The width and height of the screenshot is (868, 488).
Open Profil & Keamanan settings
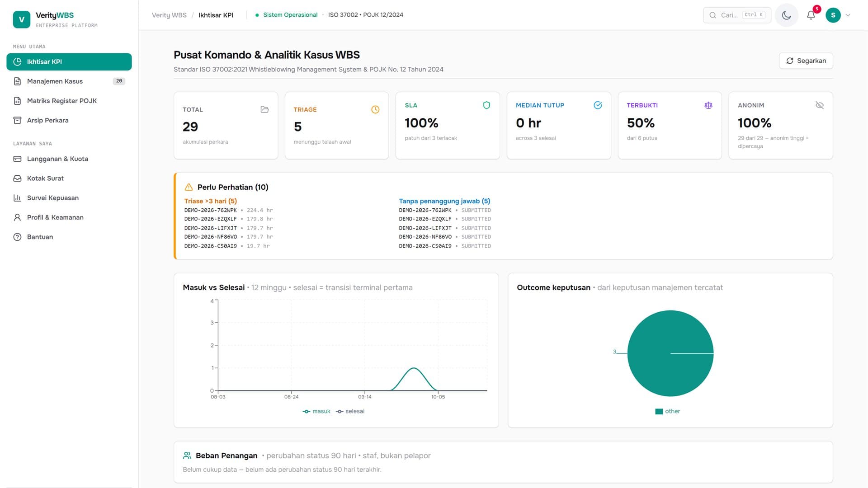pos(69,217)
